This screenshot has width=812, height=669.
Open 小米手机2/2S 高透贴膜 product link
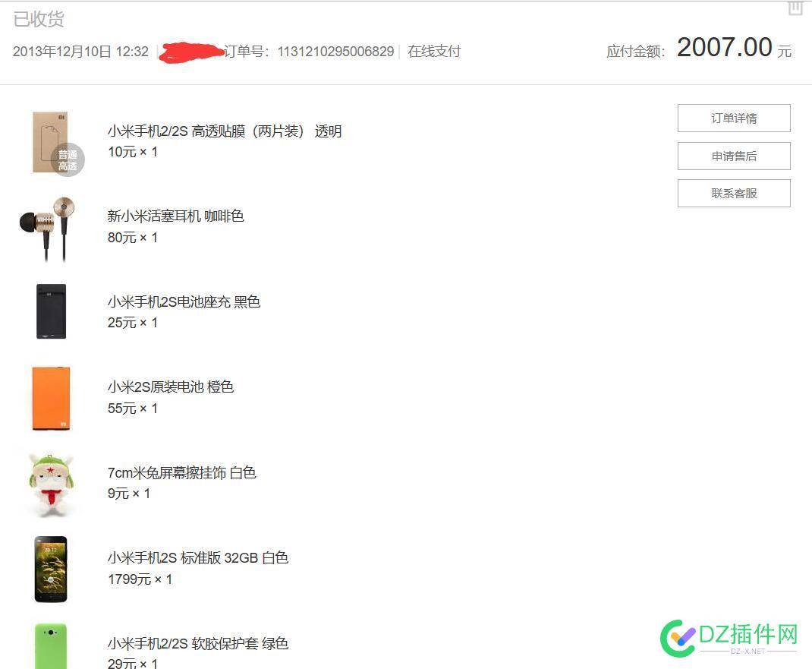pyautogui.click(x=224, y=131)
